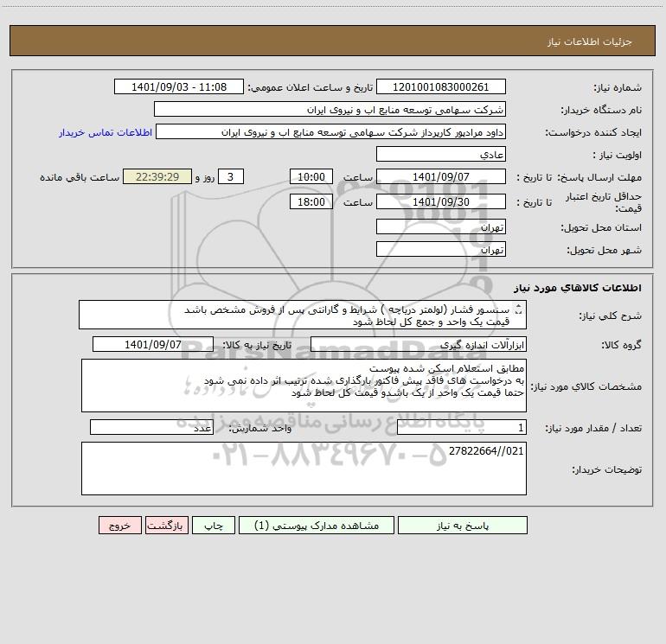666x644 pixels.
Task: Click the 'شهر محل تحویل:' label
Action: (x=605, y=251)
